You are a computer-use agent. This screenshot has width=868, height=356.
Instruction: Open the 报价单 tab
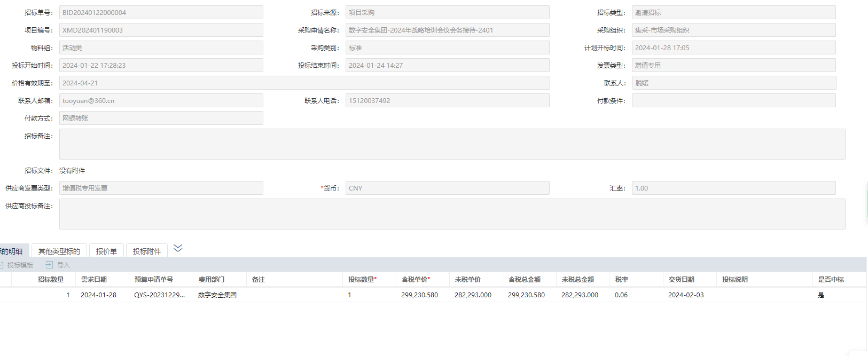pyautogui.click(x=106, y=251)
